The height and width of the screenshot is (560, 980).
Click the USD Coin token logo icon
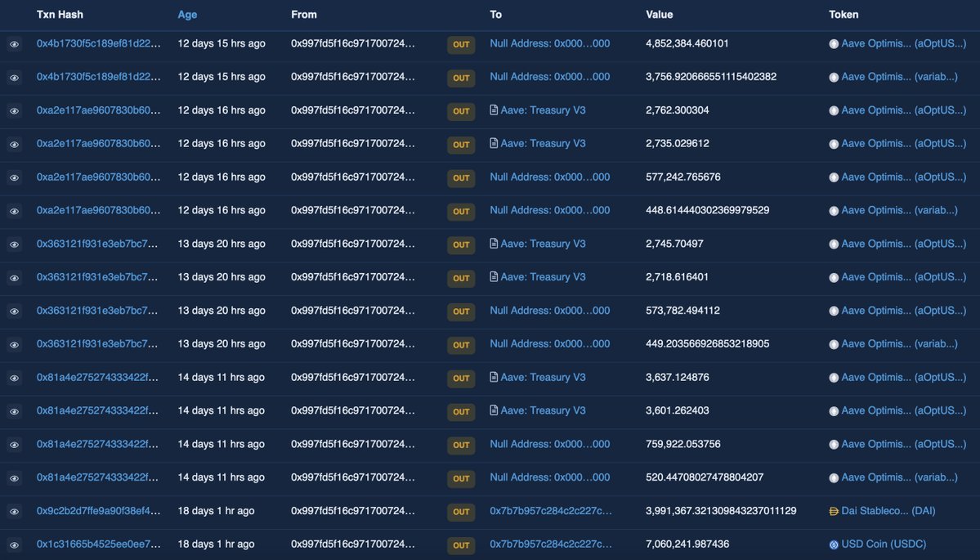click(833, 545)
